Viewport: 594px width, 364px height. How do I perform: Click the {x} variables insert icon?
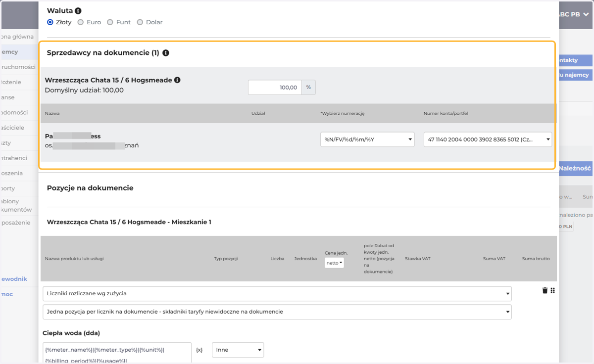(199, 350)
